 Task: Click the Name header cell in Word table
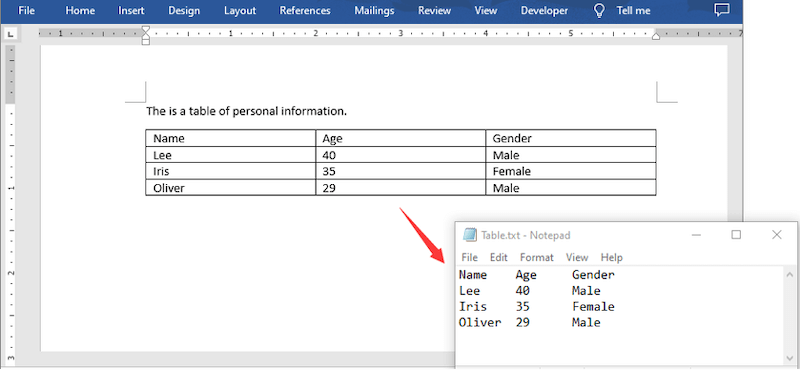(231, 138)
